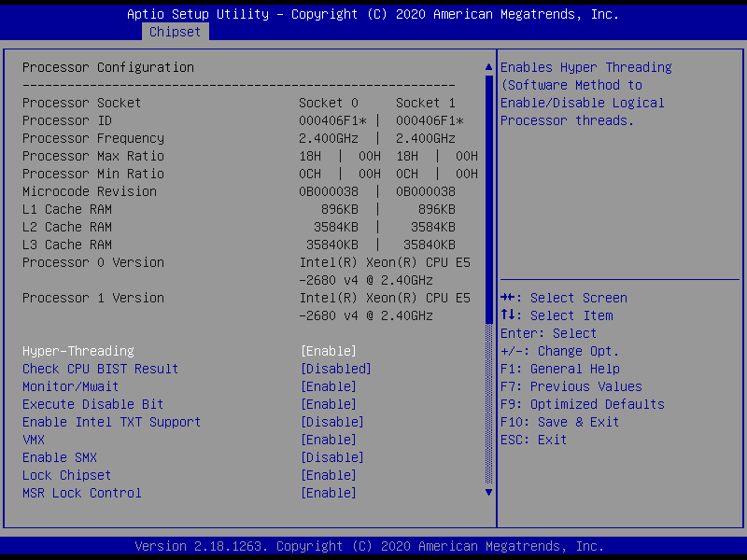Click the Processor Configuration heading
The width and height of the screenshot is (747, 560).
pyautogui.click(x=108, y=67)
